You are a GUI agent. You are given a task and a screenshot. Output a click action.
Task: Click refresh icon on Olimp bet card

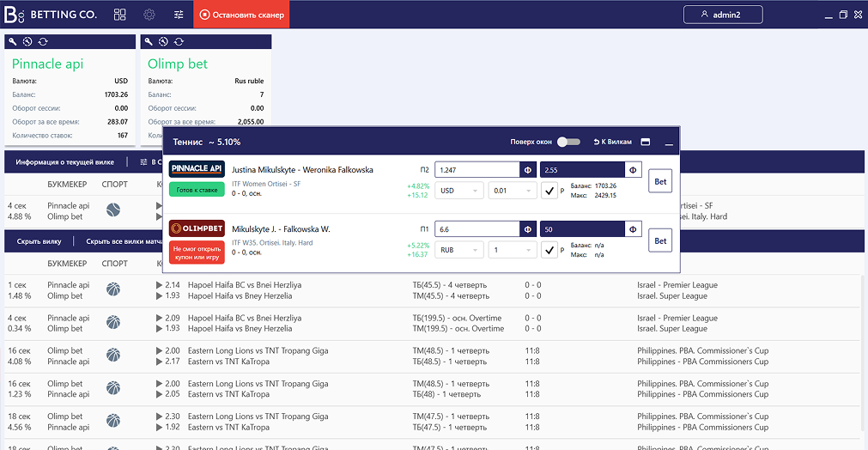point(178,41)
